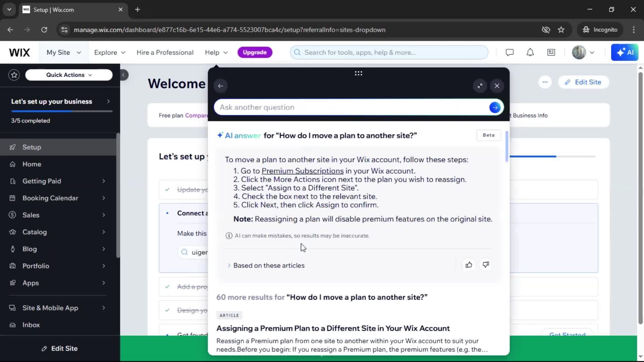
Task: Click the page's right scrollbar
Action: (x=640, y=198)
